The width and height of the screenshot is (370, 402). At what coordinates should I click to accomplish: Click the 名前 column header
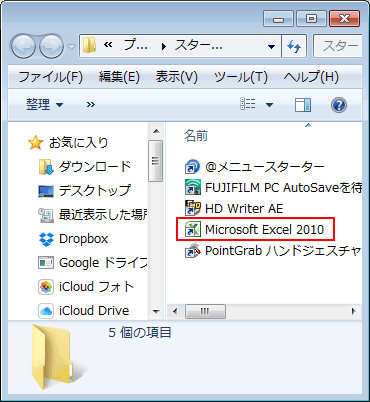click(x=196, y=136)
